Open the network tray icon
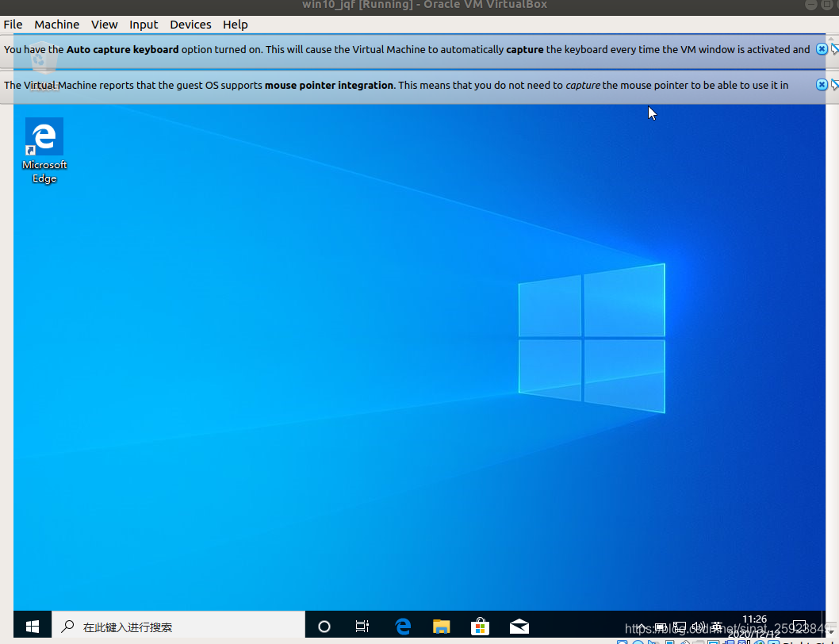 pos(680,627)
